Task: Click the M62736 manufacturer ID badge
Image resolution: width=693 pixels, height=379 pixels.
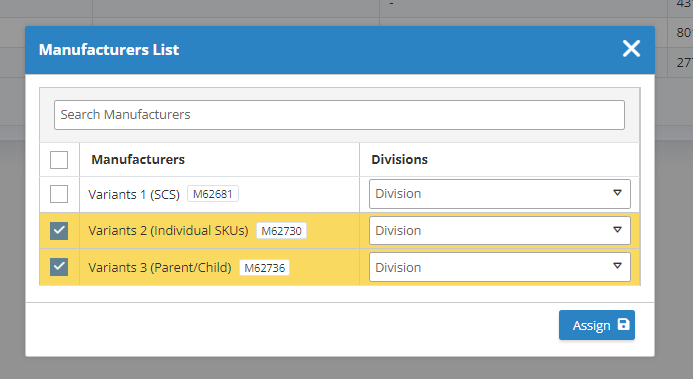Action: point(264,268)
